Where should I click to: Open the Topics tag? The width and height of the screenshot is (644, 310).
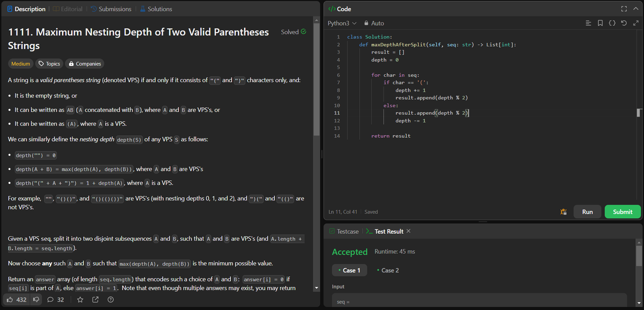coord(49,63)
